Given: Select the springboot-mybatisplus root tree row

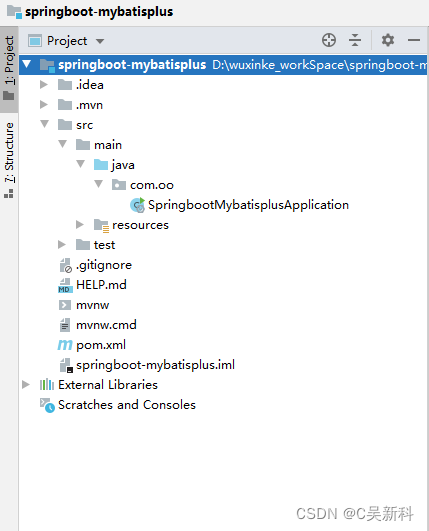Looking at the screenshot, I should (x=223, y=64).
